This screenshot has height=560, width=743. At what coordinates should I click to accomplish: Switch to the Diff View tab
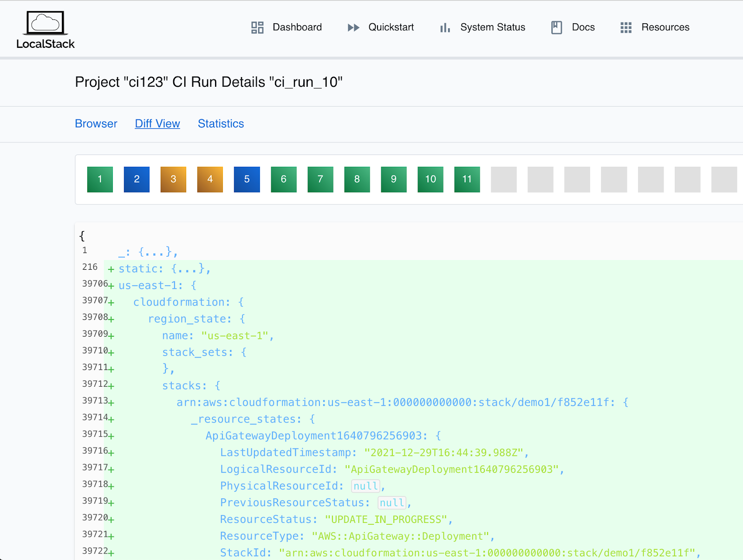pyautogui.click(x=157, y=124)
